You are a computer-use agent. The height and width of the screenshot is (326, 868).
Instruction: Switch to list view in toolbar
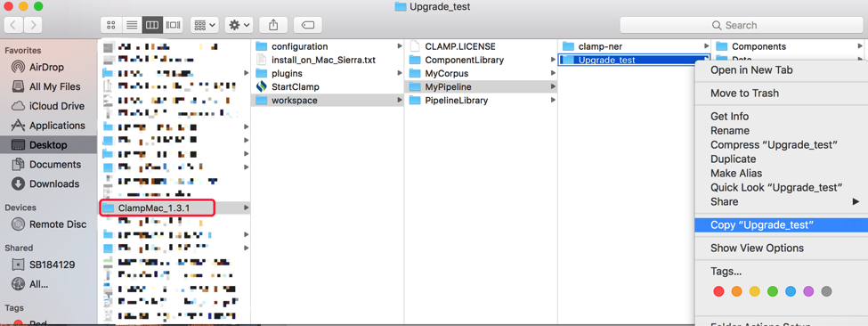tap(131, 25)
